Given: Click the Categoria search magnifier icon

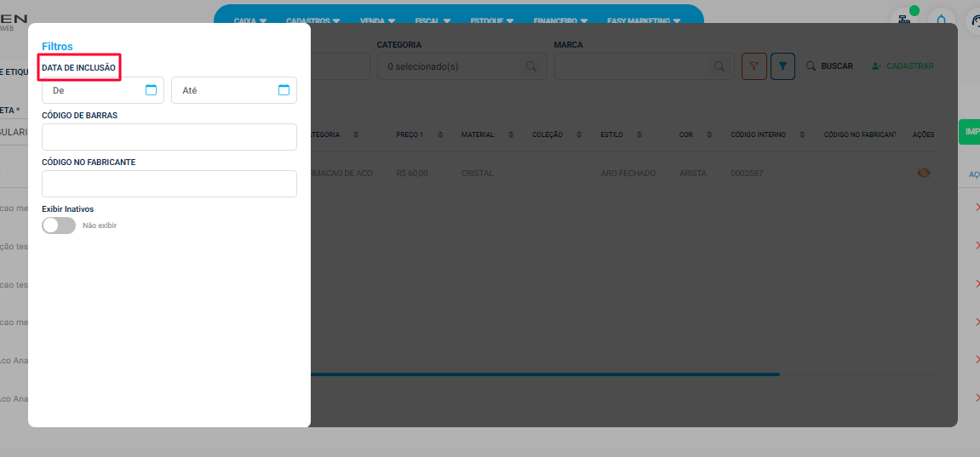Looking at the screenshot, I should [531, 66].
